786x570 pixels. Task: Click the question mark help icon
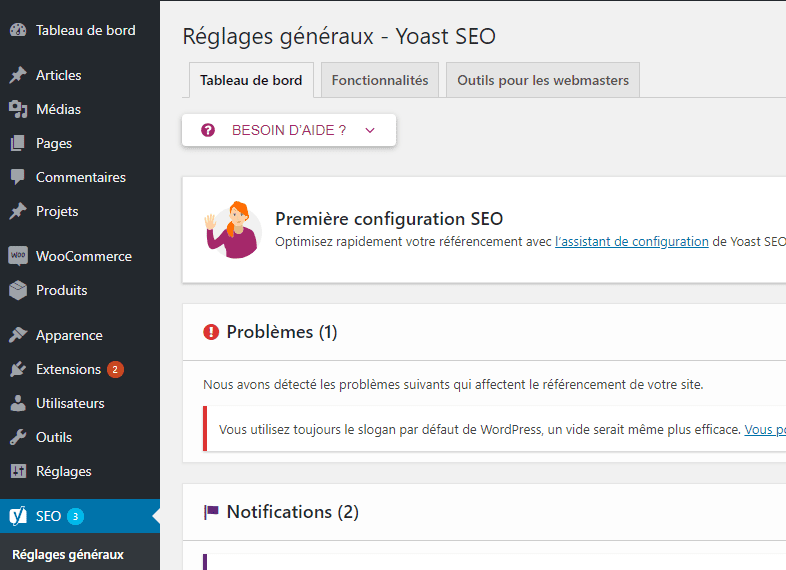click(208, 130)
